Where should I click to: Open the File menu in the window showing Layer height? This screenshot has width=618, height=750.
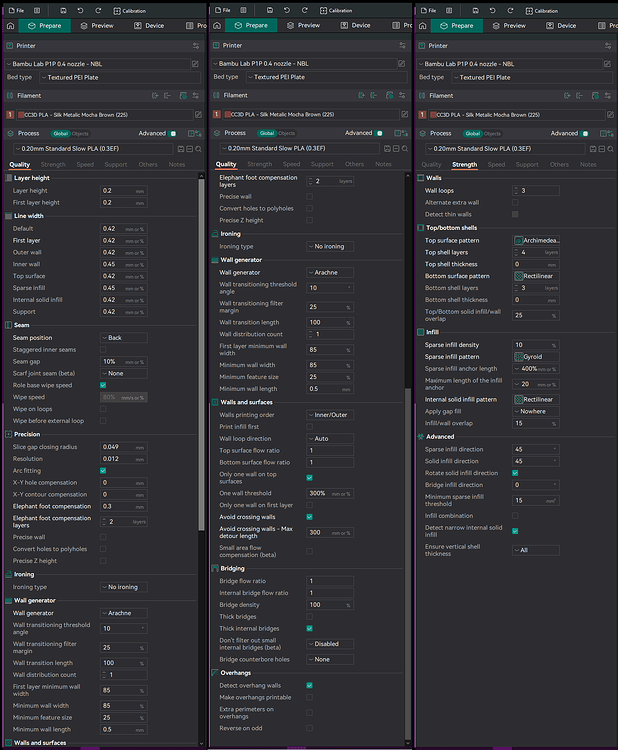16,11
